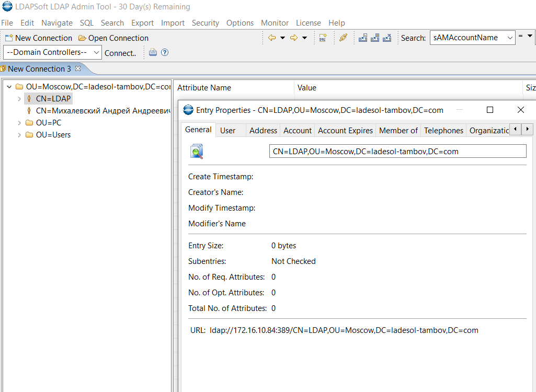Image resolution: width=536 pixels, height=392 pixels.
Task: Close the New Connection 3 tab
Action: 78,68
